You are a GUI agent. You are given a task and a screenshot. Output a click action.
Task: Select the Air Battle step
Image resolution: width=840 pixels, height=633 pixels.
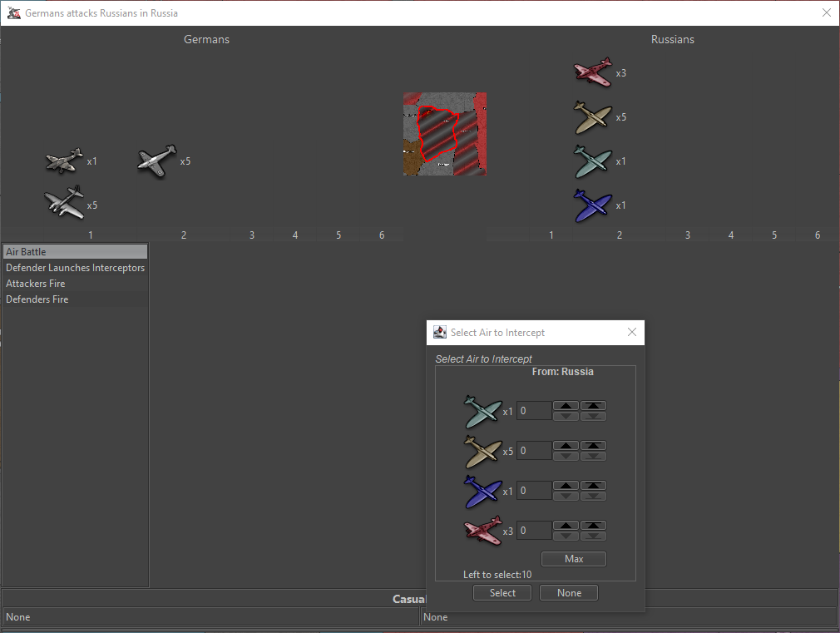(x=75, y=252)
